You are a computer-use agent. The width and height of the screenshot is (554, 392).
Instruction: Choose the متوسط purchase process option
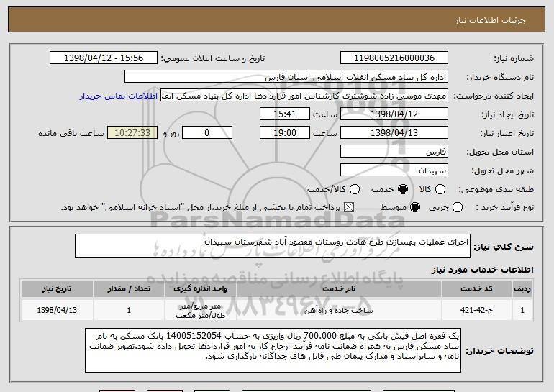pyautogui.click(x=415, y=207)
